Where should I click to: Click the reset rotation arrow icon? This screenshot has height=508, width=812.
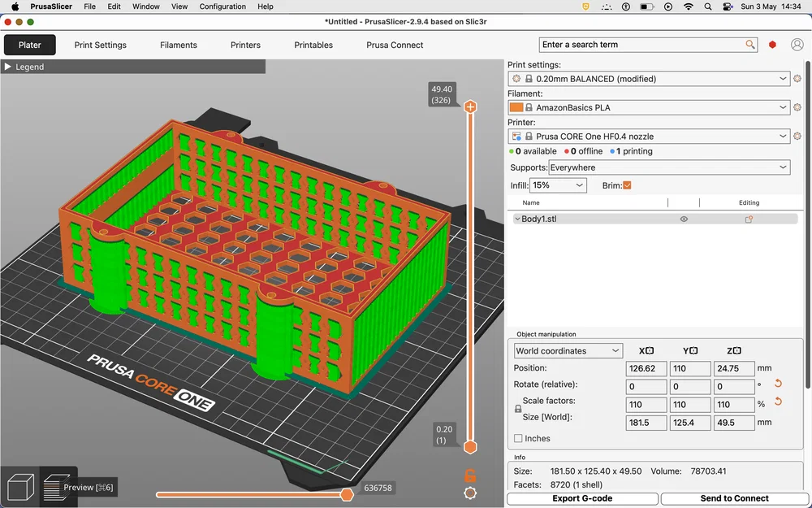[778, 384]
